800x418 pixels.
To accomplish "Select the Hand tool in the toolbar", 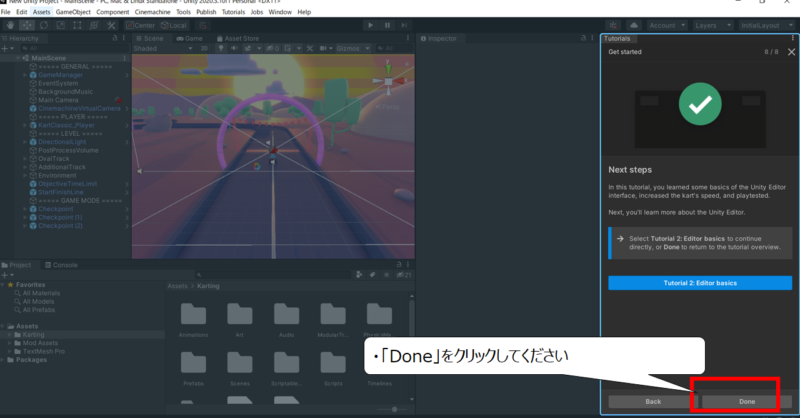I will 10,25.
